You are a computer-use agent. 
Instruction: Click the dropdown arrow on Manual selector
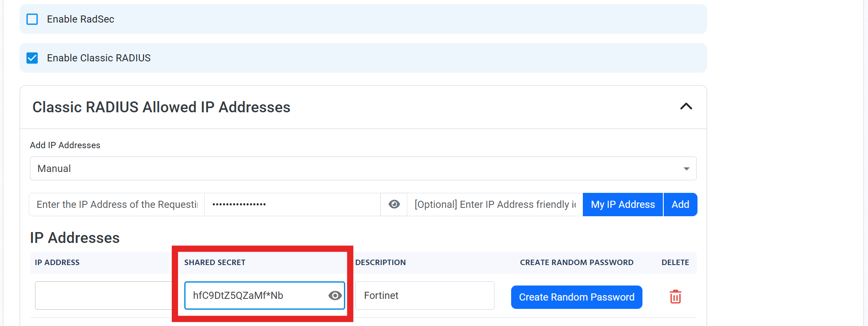pos(686,169)
